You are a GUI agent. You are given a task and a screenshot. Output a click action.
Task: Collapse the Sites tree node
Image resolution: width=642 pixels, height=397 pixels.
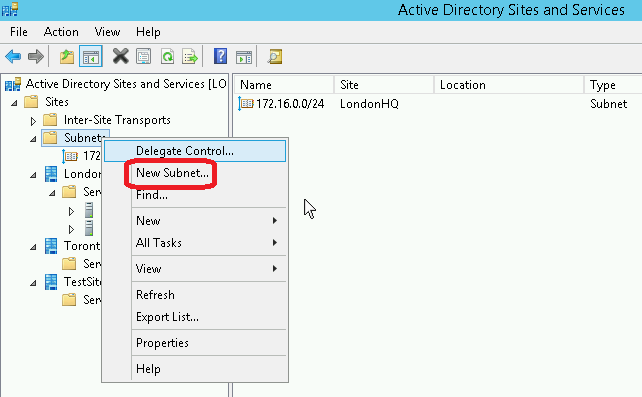click(x=14, y=103)
